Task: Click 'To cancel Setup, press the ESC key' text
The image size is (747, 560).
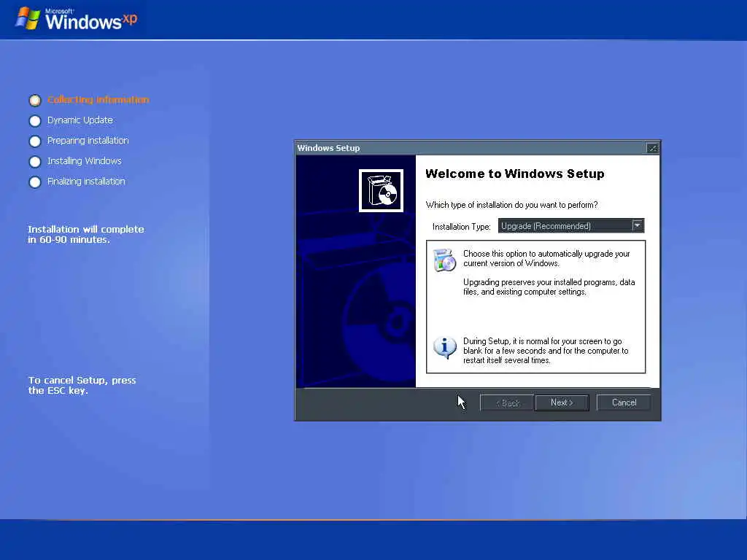Action: 82,385
